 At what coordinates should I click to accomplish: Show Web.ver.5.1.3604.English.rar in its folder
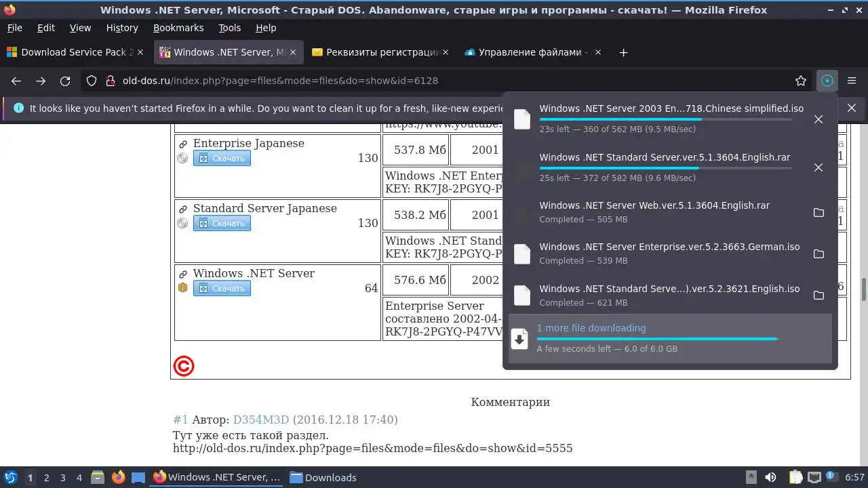[818, 212]
